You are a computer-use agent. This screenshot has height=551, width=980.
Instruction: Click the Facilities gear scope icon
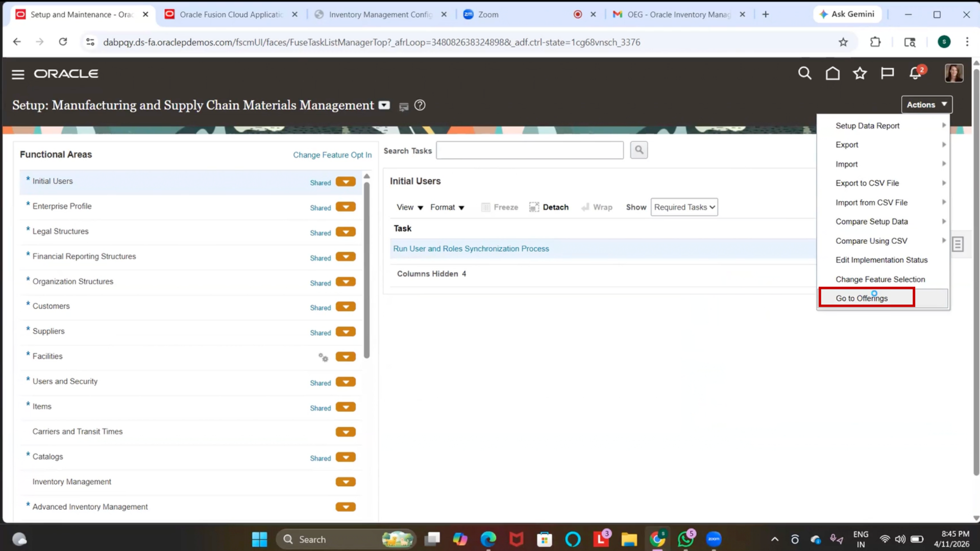(x=323, y=357)
